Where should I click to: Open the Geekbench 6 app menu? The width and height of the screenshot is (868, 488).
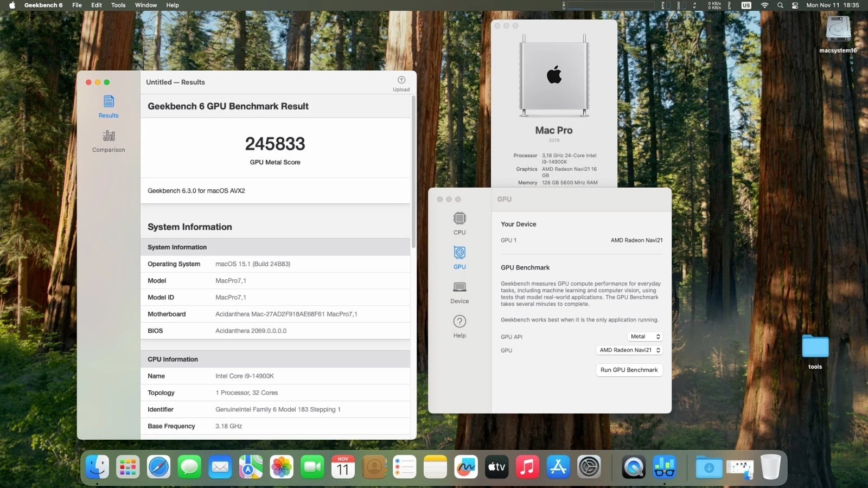pos(43,5)
